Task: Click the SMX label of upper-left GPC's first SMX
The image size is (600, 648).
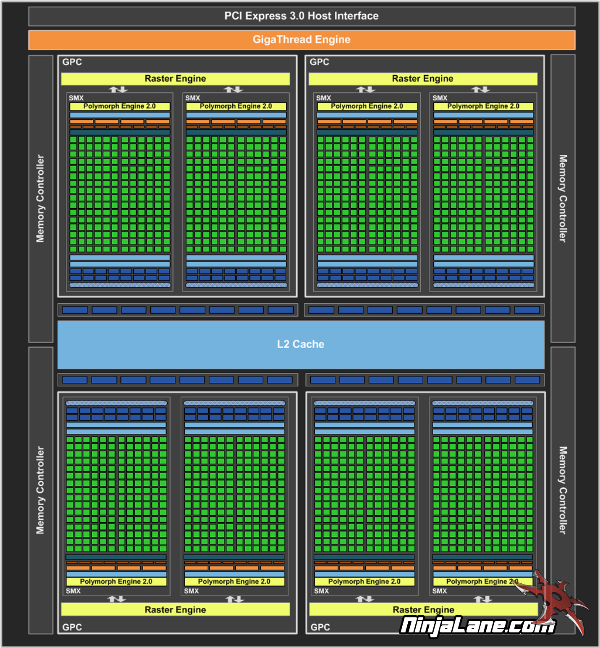Action: coord(76,98)
